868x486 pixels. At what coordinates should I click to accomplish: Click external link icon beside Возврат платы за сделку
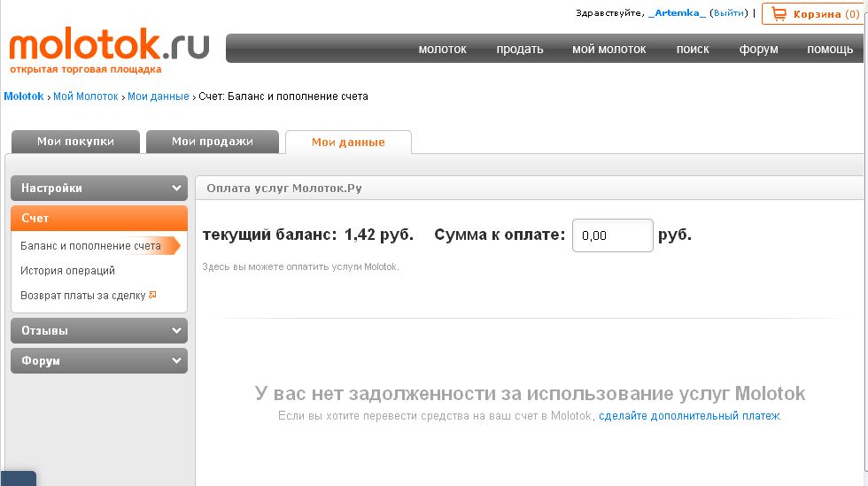[152, 295]
